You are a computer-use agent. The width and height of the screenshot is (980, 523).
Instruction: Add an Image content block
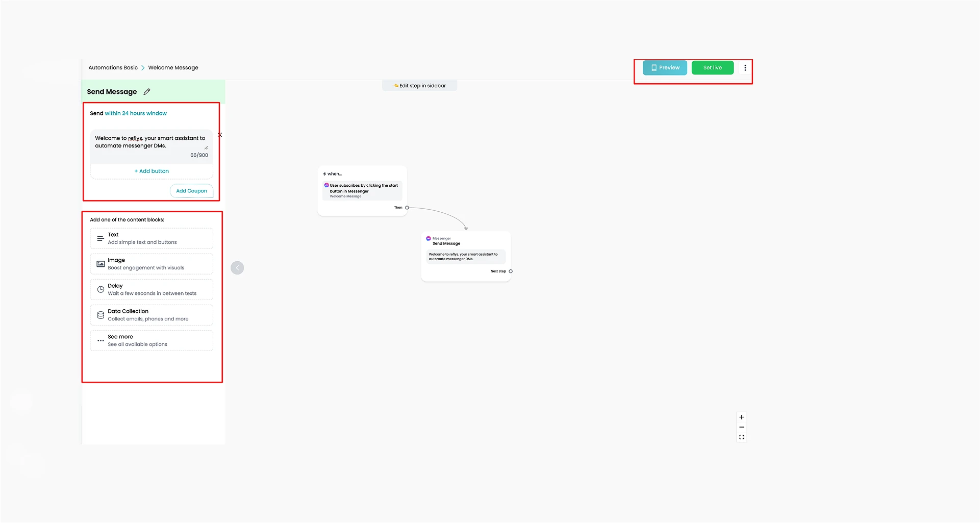tap(152, 264)
